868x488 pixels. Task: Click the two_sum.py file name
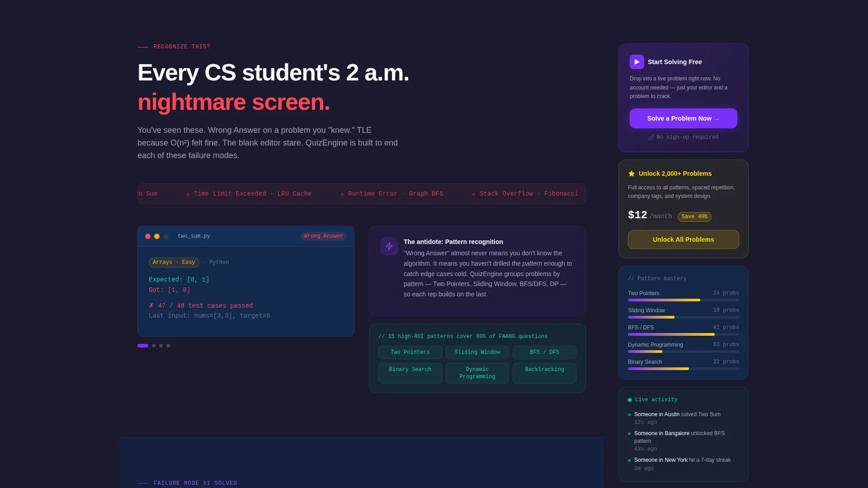pyautogui.click(x=194, y=236)
